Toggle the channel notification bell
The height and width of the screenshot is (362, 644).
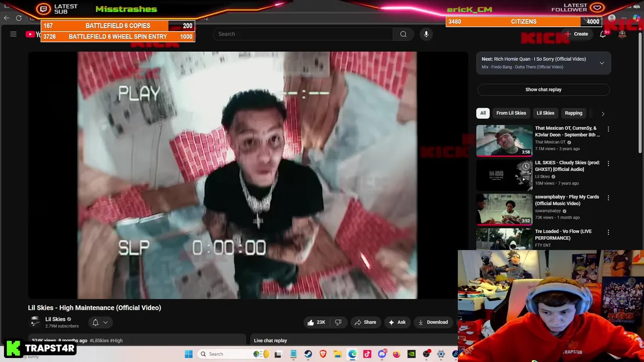coord(96,322)
